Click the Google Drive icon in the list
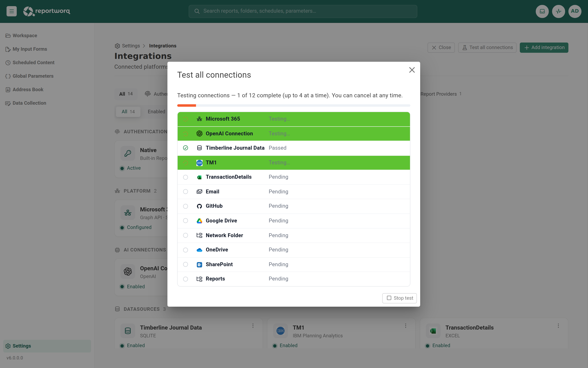 199,221
